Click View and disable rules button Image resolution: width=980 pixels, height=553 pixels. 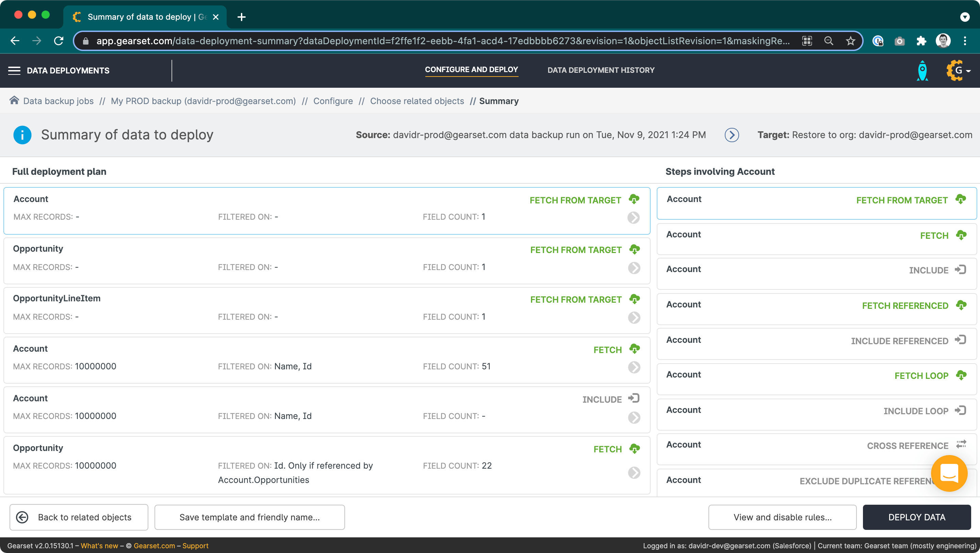(x=782, y=517)
